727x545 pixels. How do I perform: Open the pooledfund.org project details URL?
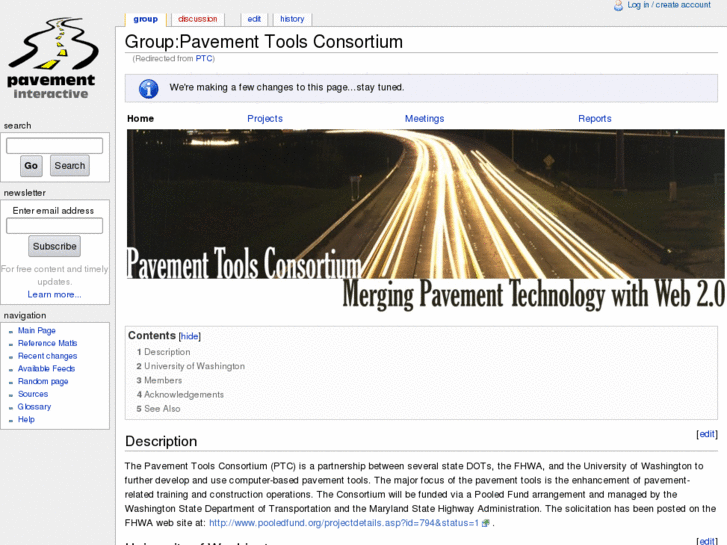[344, 523]
